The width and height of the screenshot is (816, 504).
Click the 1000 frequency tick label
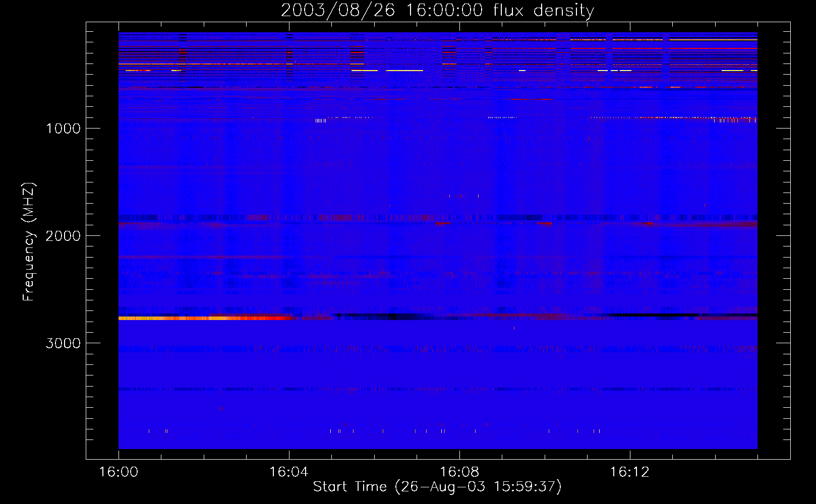[63, 129]
